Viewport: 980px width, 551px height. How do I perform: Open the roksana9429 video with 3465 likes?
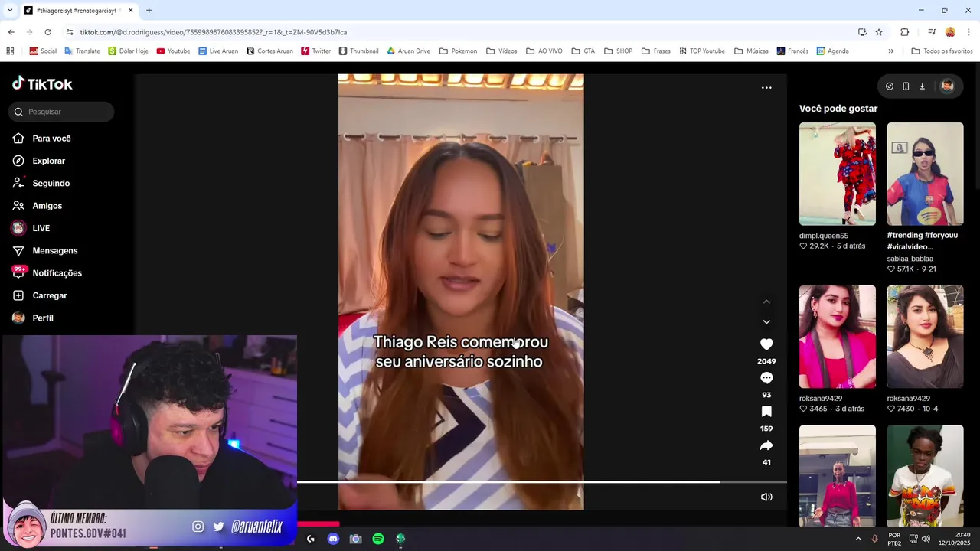[838, 337]
